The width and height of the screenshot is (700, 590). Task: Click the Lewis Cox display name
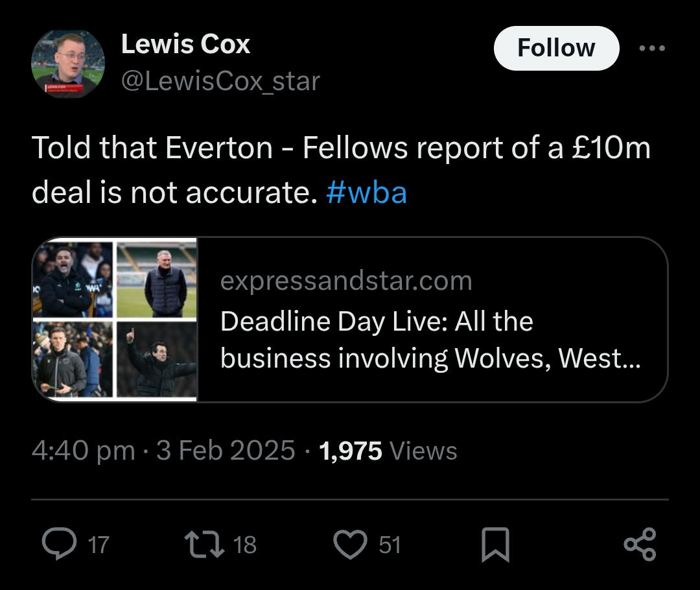185,44
